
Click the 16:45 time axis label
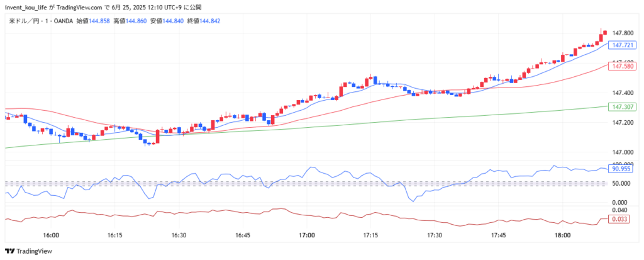[243, 235]
